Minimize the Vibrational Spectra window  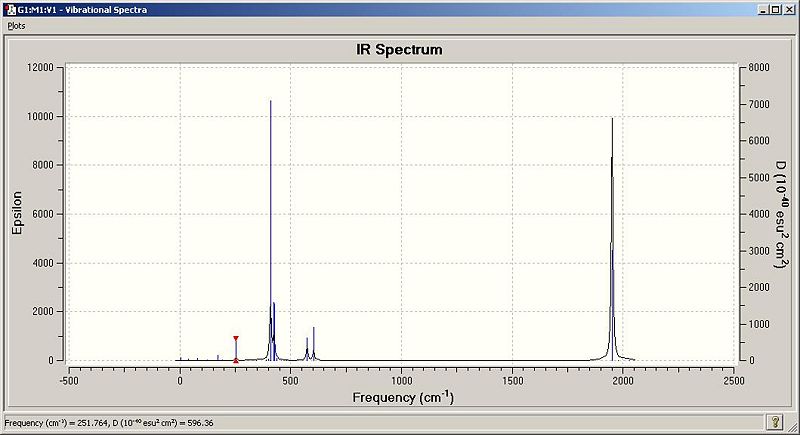(x=763, y=9)
